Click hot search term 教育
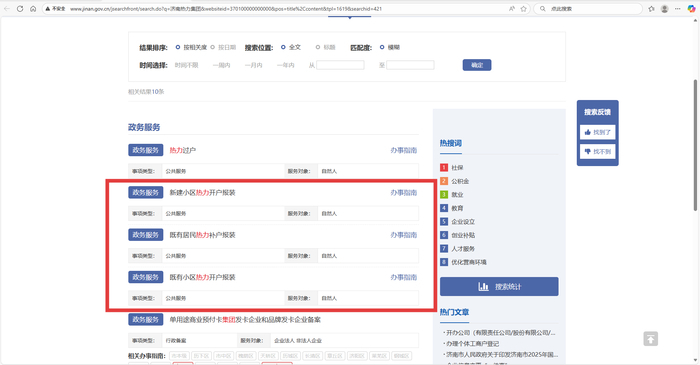Image resolution: width=700 pixels, height=365 pixels. [x=457, y=208]
